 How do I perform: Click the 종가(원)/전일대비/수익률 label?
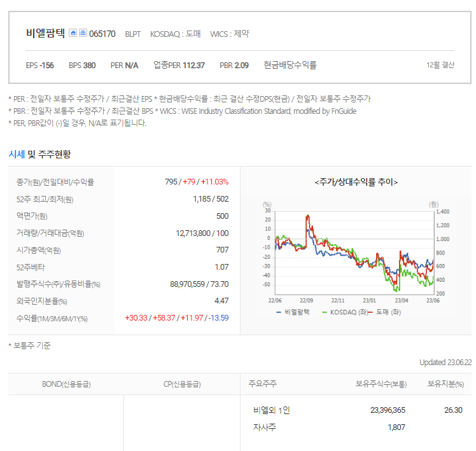55,182
